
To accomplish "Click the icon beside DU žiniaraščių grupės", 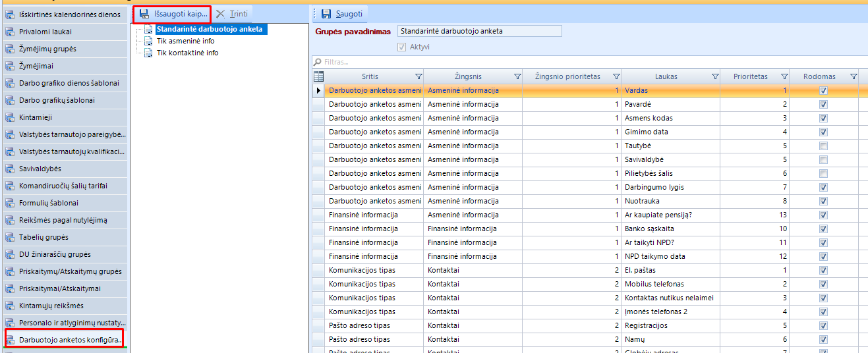I will click(x=10, y=254).
